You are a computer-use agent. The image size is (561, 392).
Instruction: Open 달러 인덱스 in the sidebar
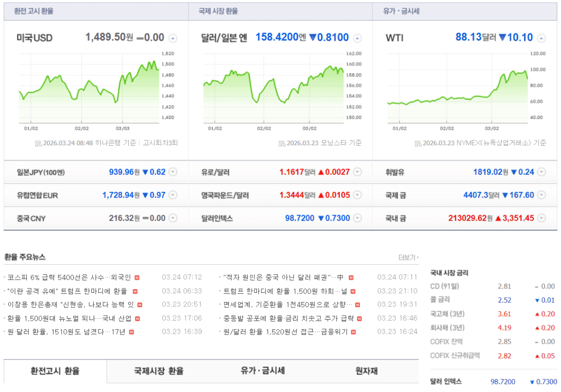coord(446,381)
